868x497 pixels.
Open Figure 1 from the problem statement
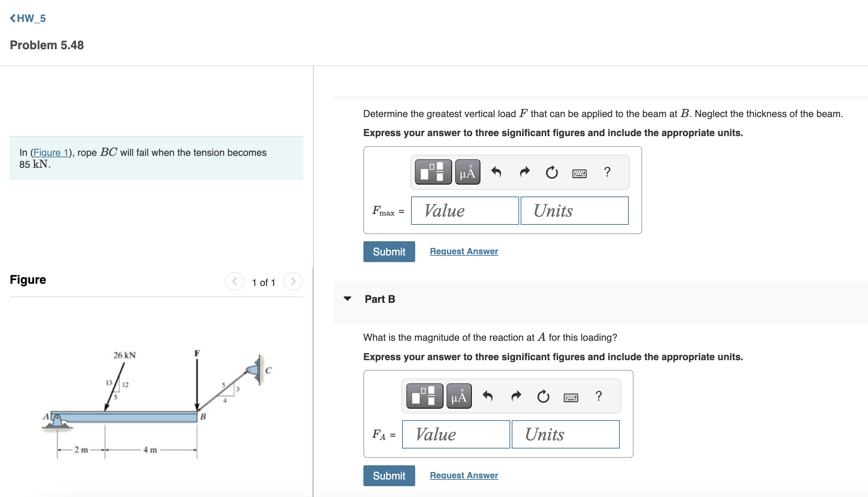point(51,152)
